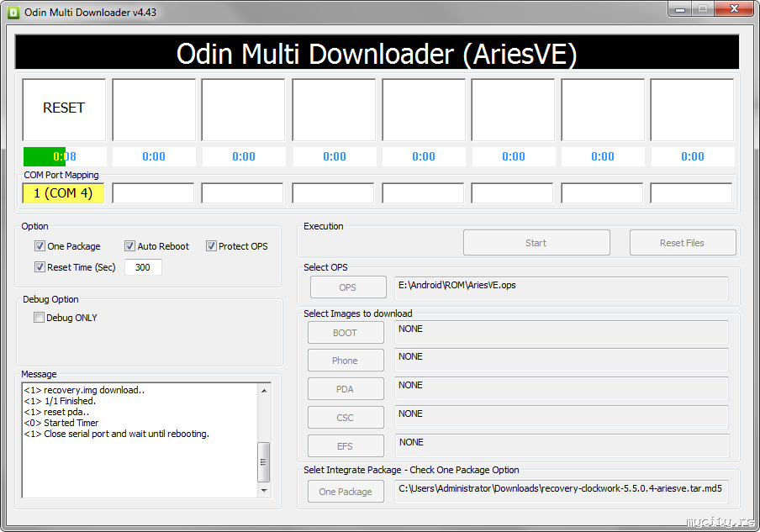The image size is (760, 532).
Task: Click the Phone path field showing NONE
Action: click(562, 360)
